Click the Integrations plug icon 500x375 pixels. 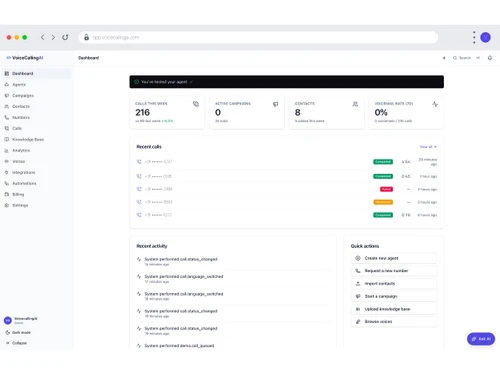pyautogui.click(x=6, y=172)
